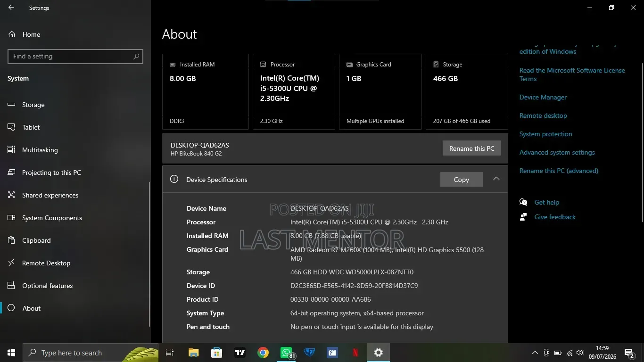Select the Product ID value 00330-80000-00000-AA686
The width and height of the screenshot is (644, 362).
coord(330,299)
